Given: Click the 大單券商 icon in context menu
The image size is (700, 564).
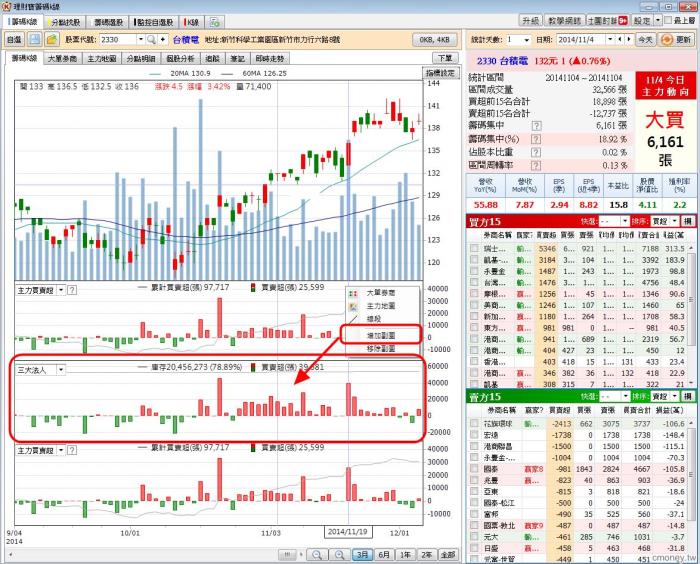Looking at the screenshot, I should coord(354,293).
